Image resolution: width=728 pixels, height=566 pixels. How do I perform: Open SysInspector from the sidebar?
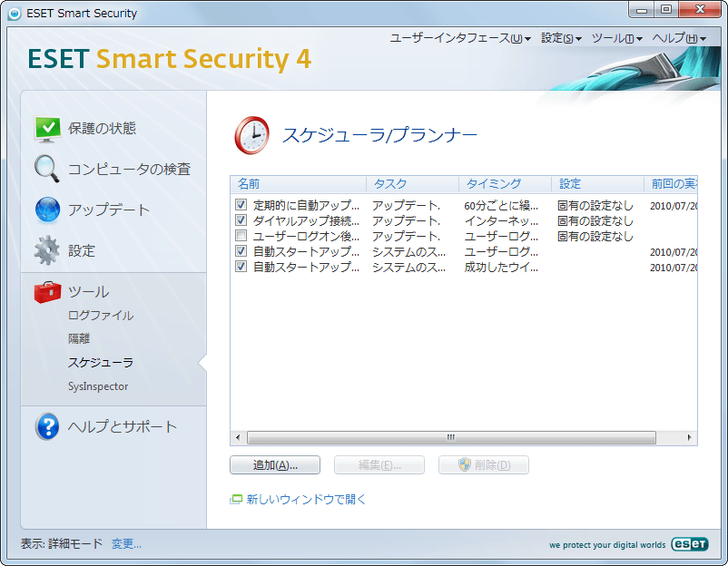click(x=98, y=386)
